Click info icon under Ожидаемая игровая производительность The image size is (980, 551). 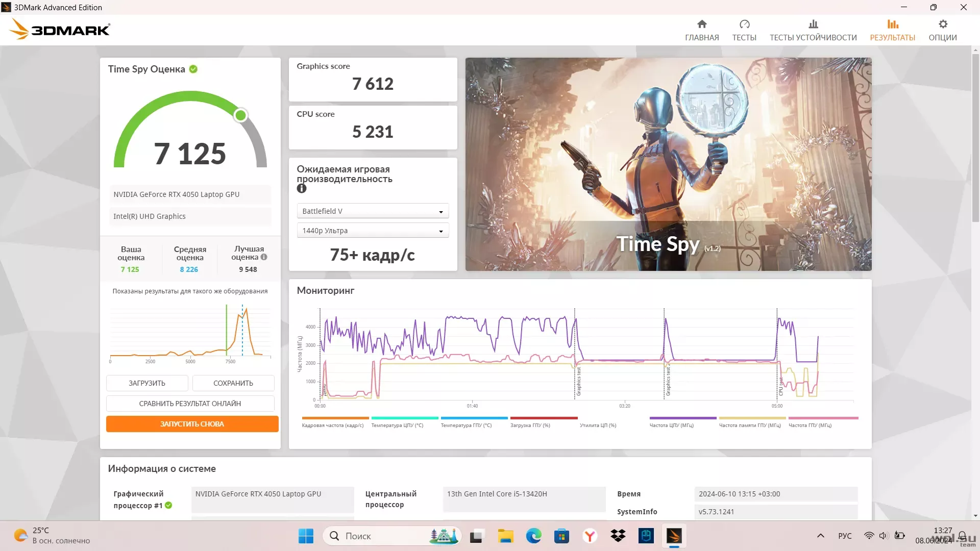point(302,188)
